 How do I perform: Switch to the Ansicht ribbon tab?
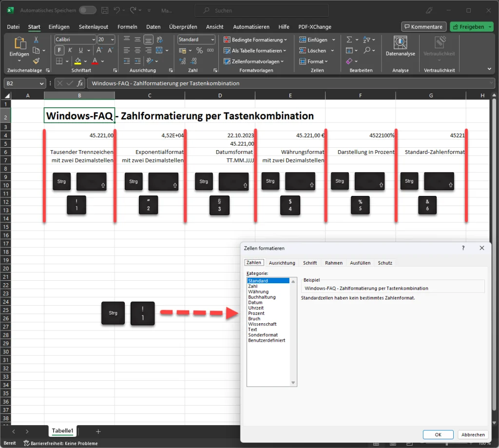point(214,27)
